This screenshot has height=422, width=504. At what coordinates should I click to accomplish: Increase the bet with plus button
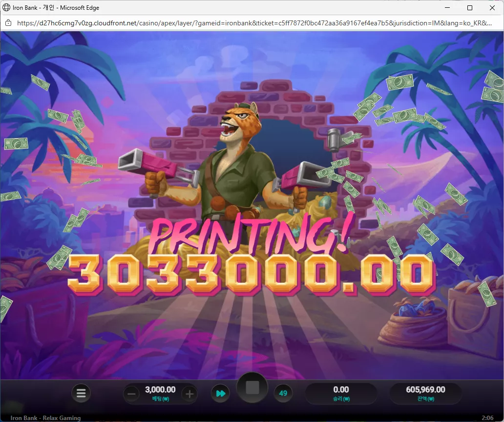189,394
